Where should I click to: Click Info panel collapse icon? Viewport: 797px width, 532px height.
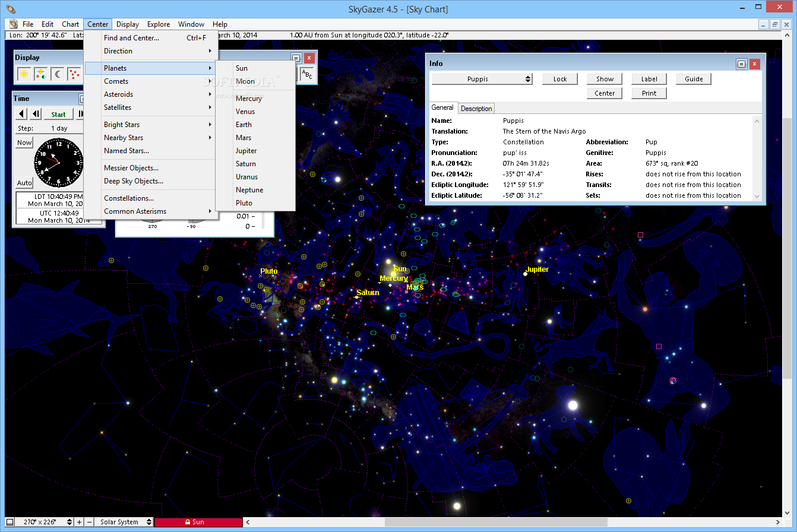click(x=741, y=64)
